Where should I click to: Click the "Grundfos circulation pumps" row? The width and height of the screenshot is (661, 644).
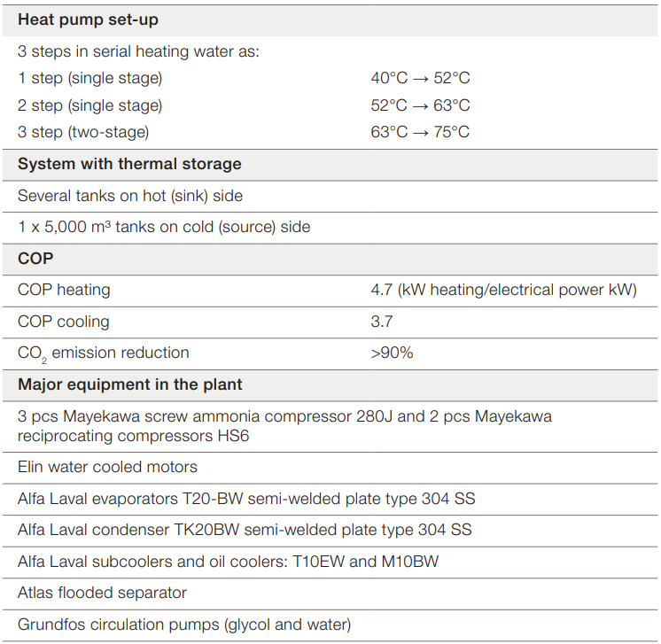pos(184,625)
